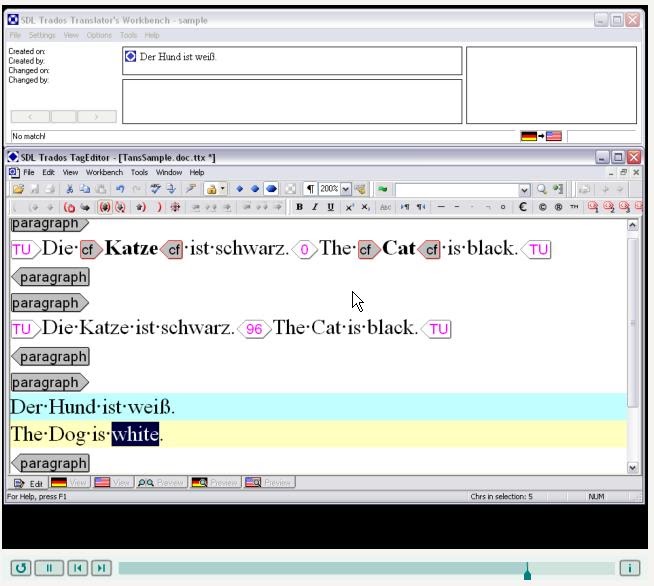Open the Edit menu in TagEditor

click(x=48, y=172)
